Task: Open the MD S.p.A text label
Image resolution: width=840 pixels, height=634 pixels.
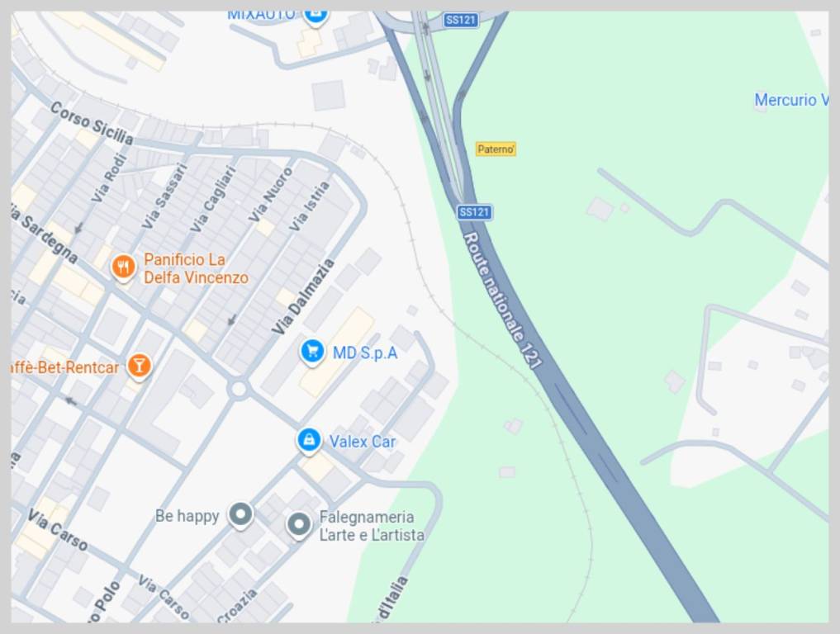Action: click(x=365, y=352)
